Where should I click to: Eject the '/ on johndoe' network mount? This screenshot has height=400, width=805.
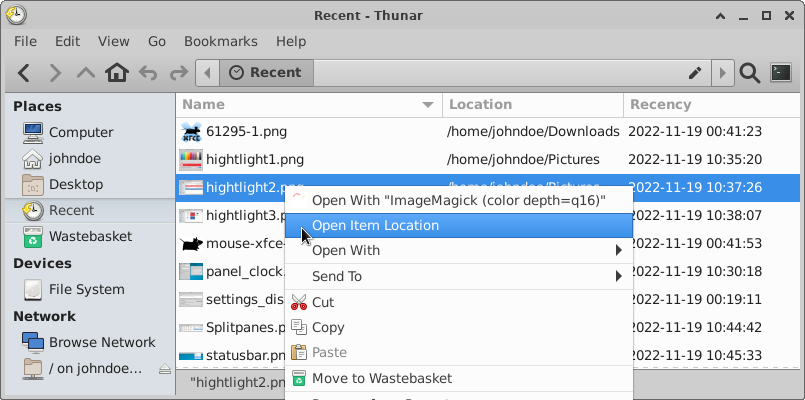point(164,369)
